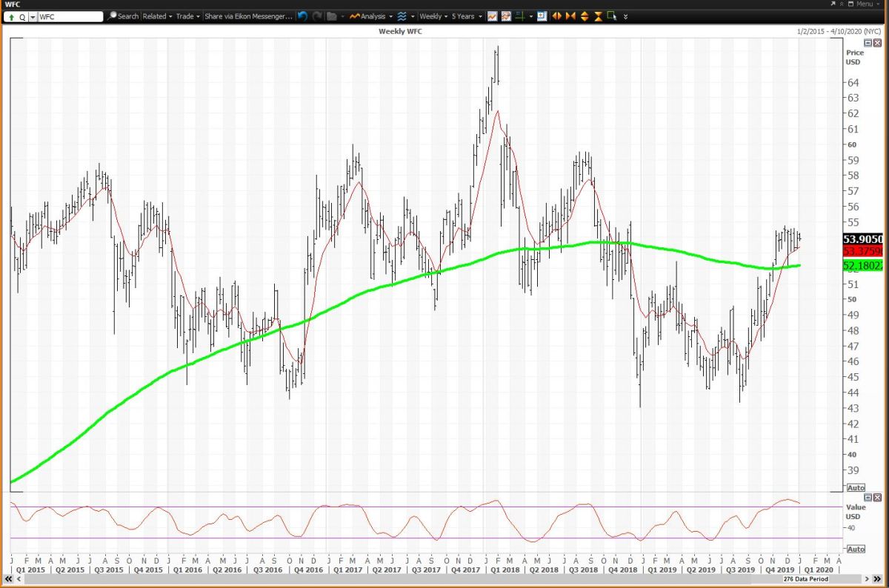Expand the folder icon dropdown arrow
This screenshot has width=889, height=588.
click(x=342, y=16)
